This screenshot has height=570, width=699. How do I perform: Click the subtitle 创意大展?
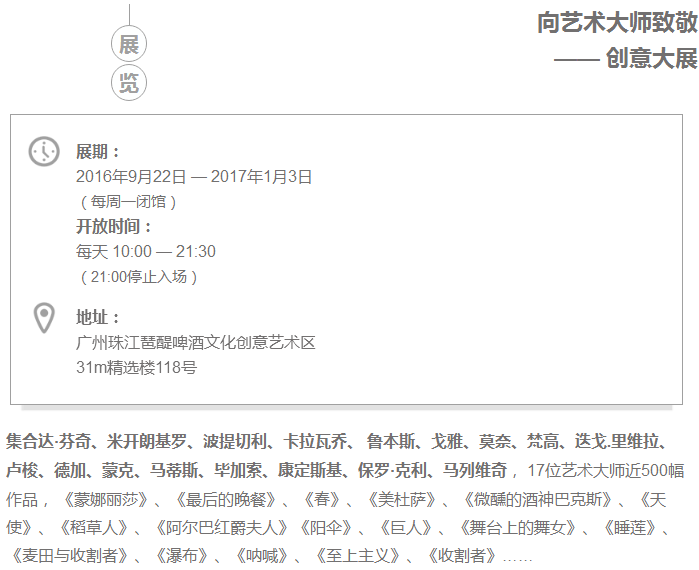651,59
